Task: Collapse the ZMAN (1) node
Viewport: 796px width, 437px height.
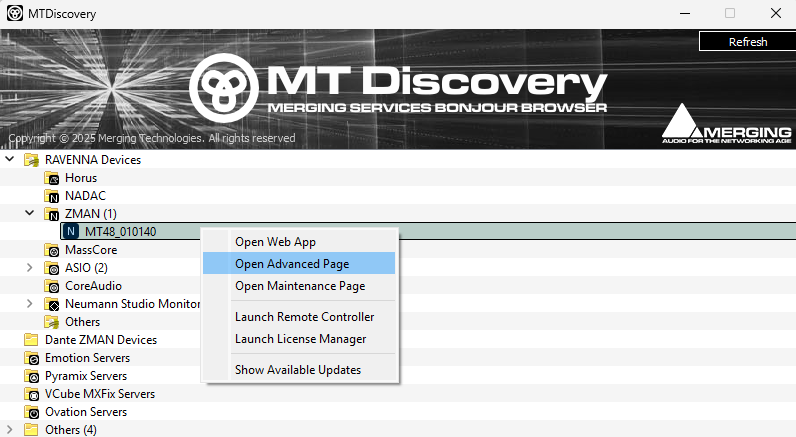Action: (x=30, y=214)
